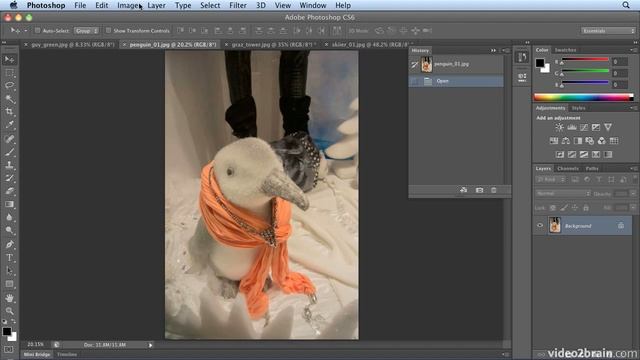This screenshot has height=360, width=640.
Task: Click the foreground color swatch in toolbox
Action: (7, 332)
